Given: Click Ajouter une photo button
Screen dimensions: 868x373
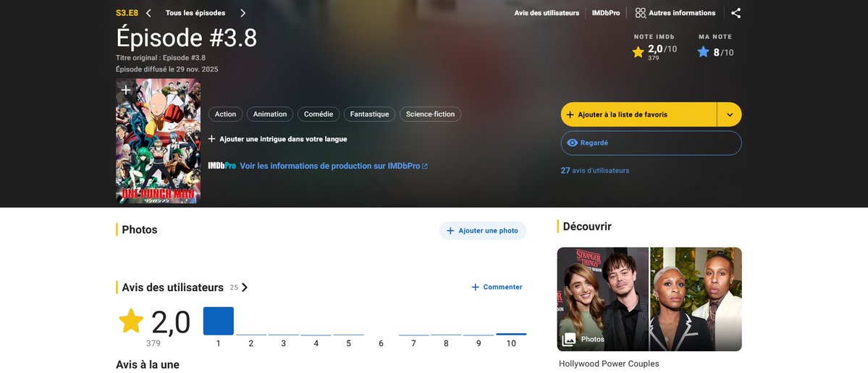Looking at the screenshot, I should pos(483,230).
